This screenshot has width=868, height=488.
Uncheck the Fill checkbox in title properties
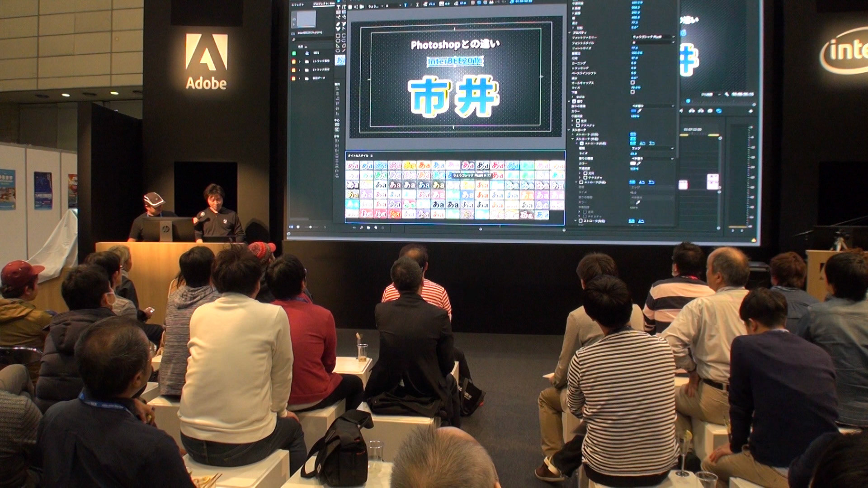[x=574, y=101]
